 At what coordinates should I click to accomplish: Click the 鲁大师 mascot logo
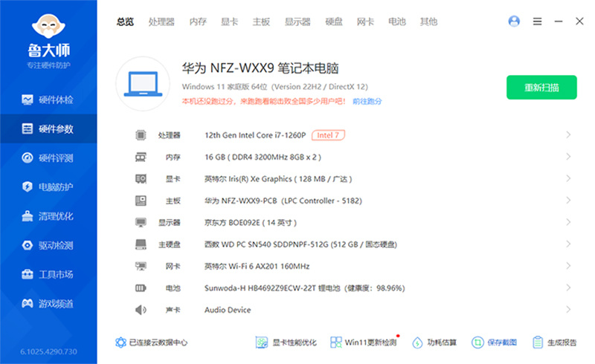pyautogui.click(x=48, y=26)
